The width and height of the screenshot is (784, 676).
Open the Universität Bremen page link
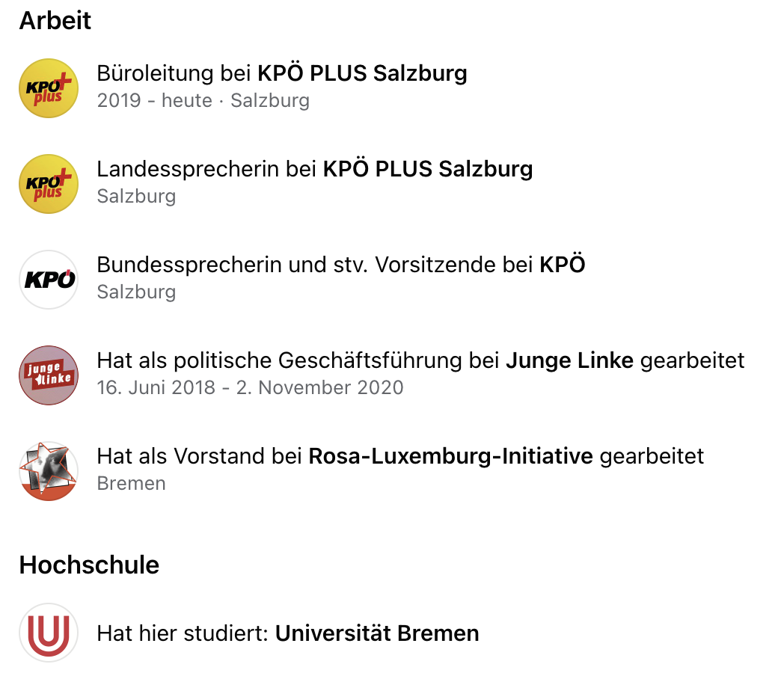[x=377, y=633]
